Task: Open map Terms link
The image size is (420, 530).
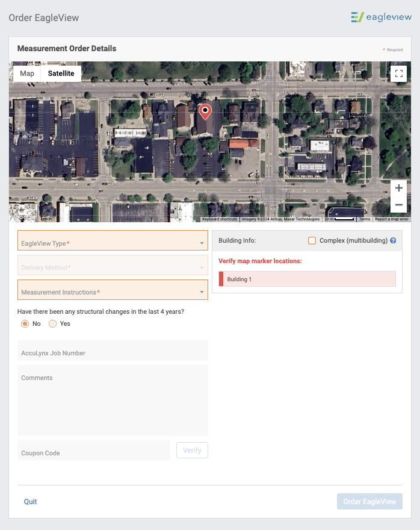Action: coord(364,219)
